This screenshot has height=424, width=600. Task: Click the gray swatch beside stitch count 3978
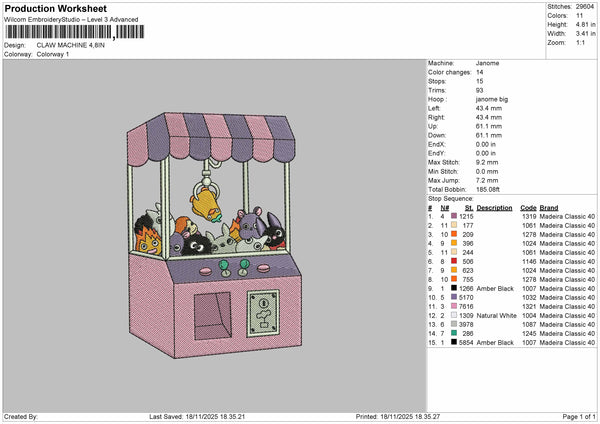coord(454,324)
